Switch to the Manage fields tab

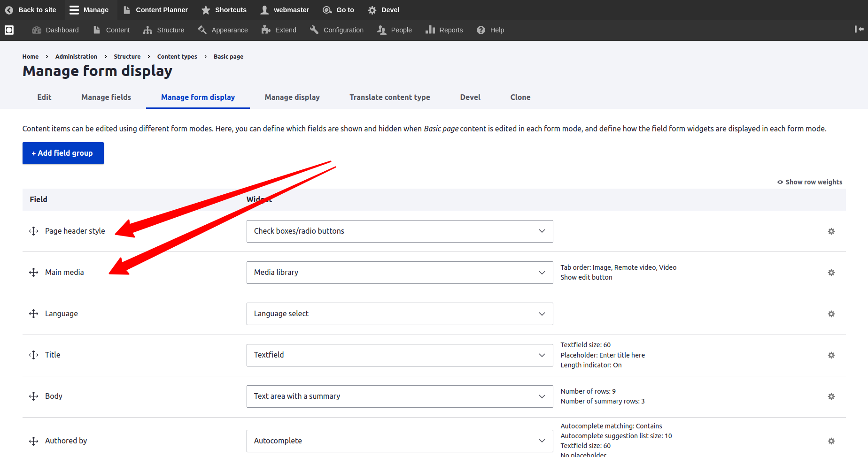(x=106, y=97)
